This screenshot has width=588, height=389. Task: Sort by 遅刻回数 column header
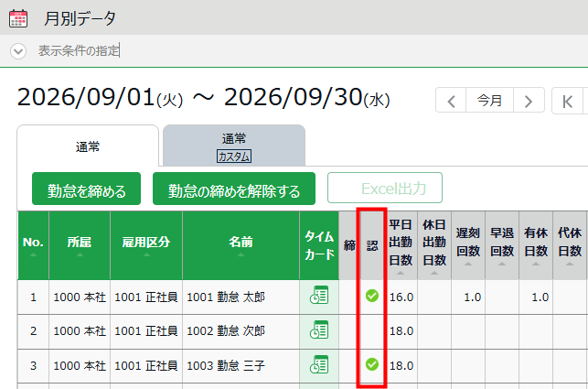pyautogui.click(x=468, y=245)
